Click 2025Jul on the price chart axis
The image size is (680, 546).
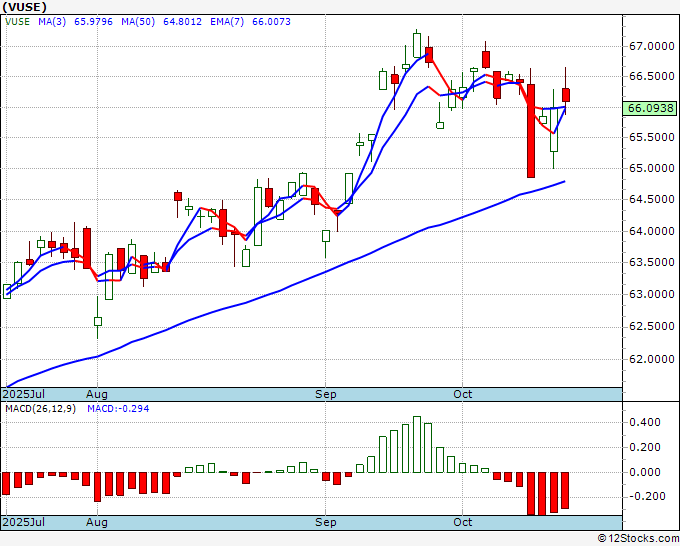click(23, 394)
